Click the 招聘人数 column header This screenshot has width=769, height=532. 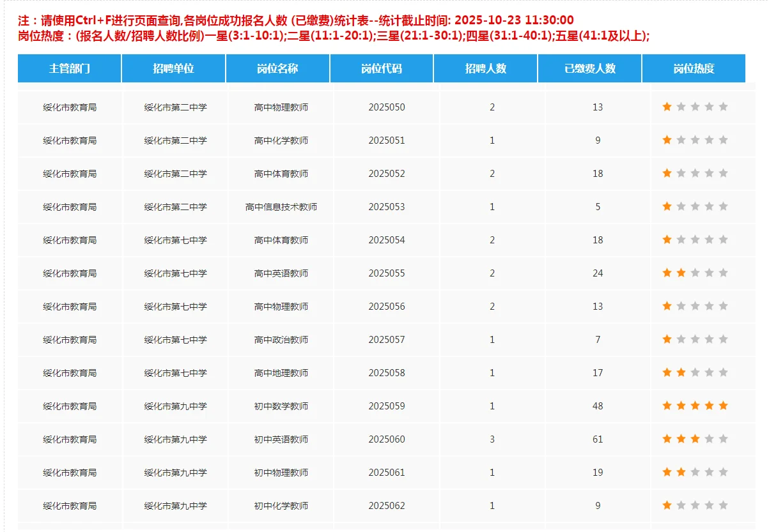tap(486, 69)
